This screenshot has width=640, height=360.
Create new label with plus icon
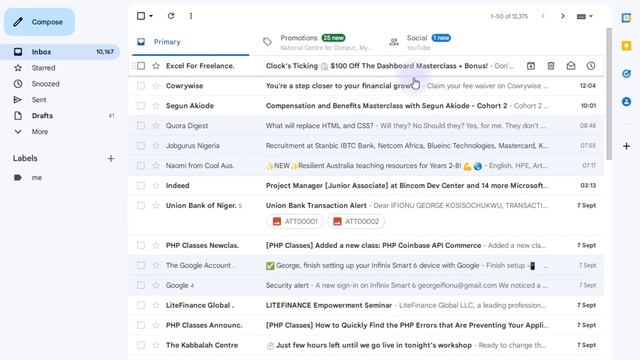(111, 158)
